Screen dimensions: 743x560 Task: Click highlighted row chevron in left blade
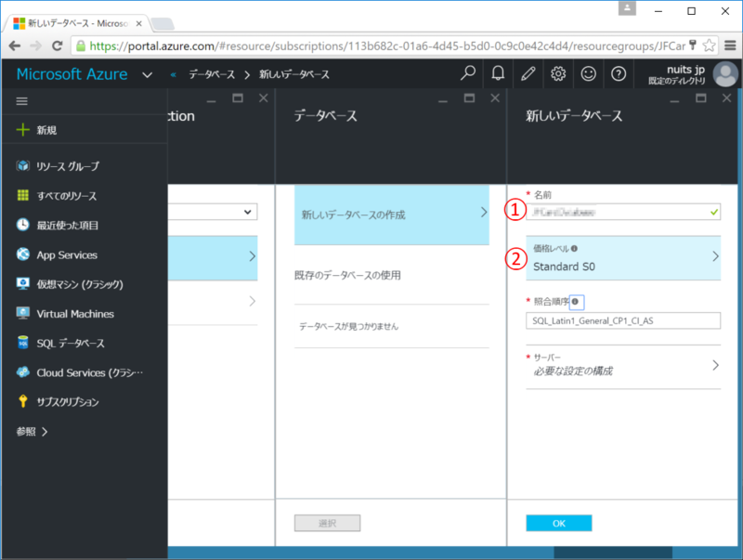coord(252,256)
